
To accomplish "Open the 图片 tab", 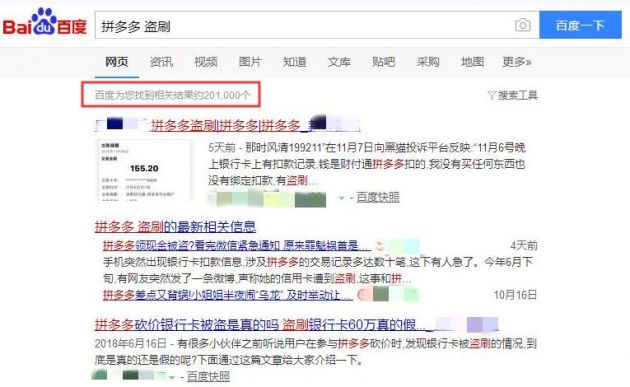I will pos(250,62).
